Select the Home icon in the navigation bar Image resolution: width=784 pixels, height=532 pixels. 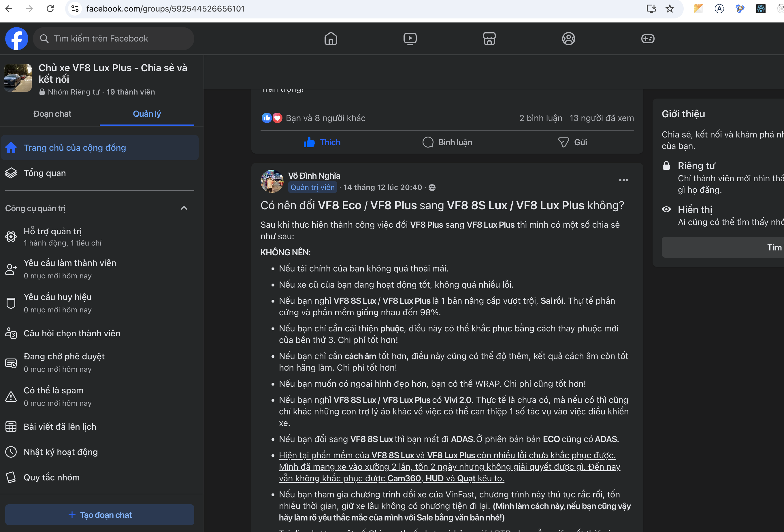[331, 38]
